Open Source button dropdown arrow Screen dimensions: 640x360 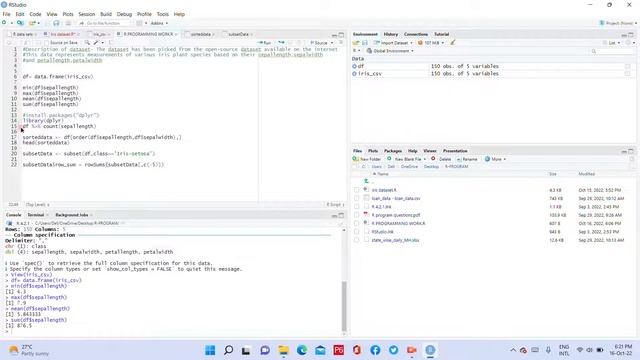tap(332, 42)
